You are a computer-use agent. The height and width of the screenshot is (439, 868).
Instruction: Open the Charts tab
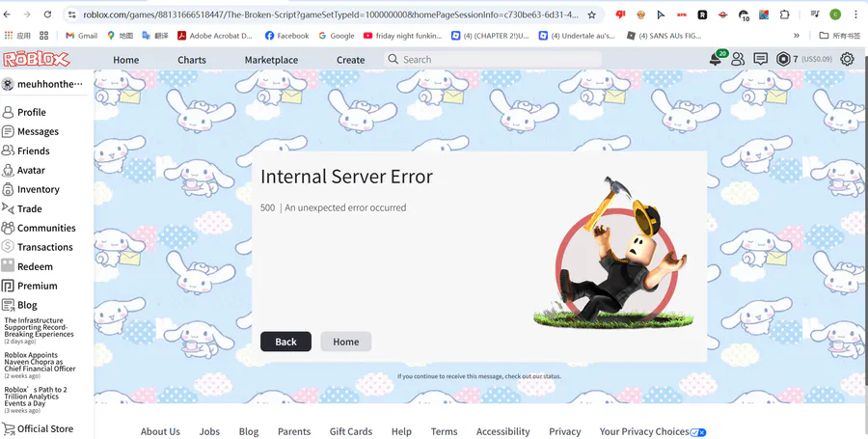point(192,60)
